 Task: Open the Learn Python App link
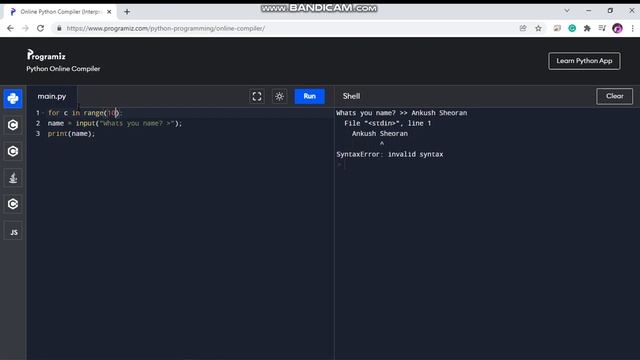584,61
